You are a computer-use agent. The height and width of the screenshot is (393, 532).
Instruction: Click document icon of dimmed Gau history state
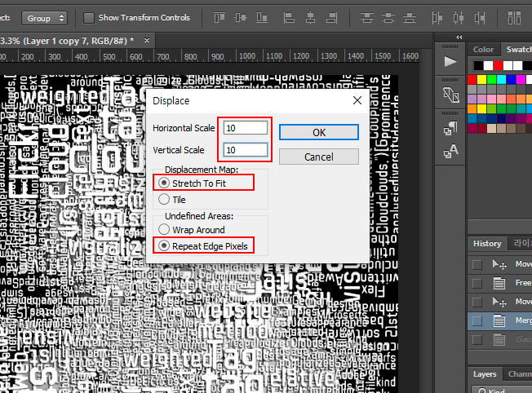(499, 339)
